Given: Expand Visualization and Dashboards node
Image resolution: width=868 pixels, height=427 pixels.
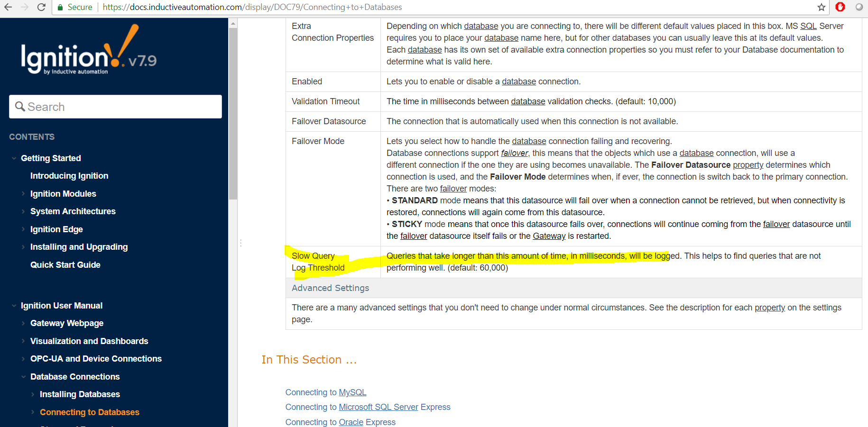Looking at the screenshot, I should click(23, 341).
